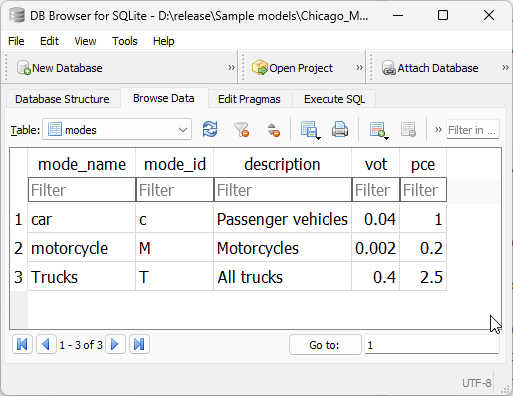Expand hidden table toolbar items chevron
This screenshot has height=396, width=513.
pyautogui.click(x=438, y=129)
